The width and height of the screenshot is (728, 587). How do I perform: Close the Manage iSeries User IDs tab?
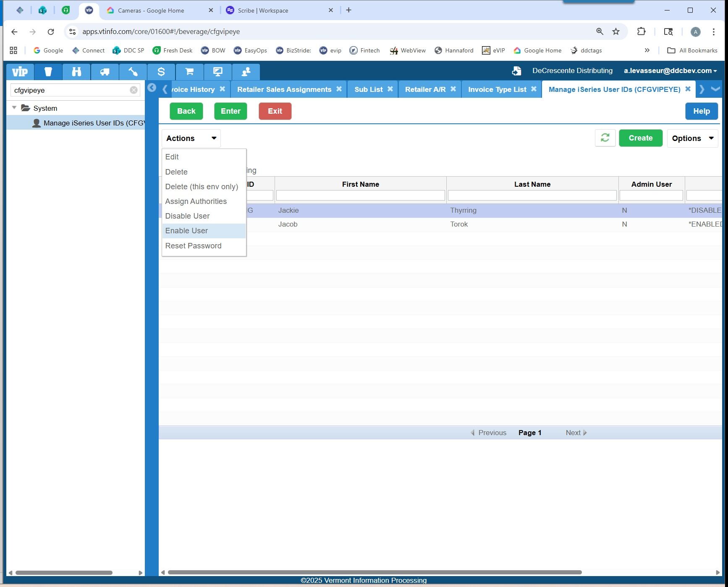point(688,89)
